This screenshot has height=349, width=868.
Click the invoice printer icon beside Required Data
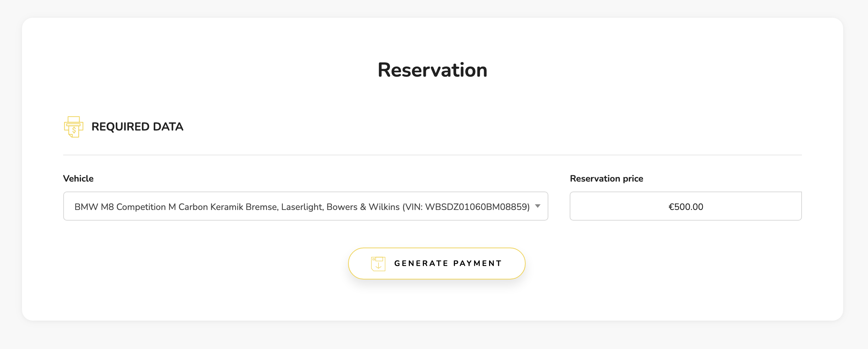tap(74, 127)
